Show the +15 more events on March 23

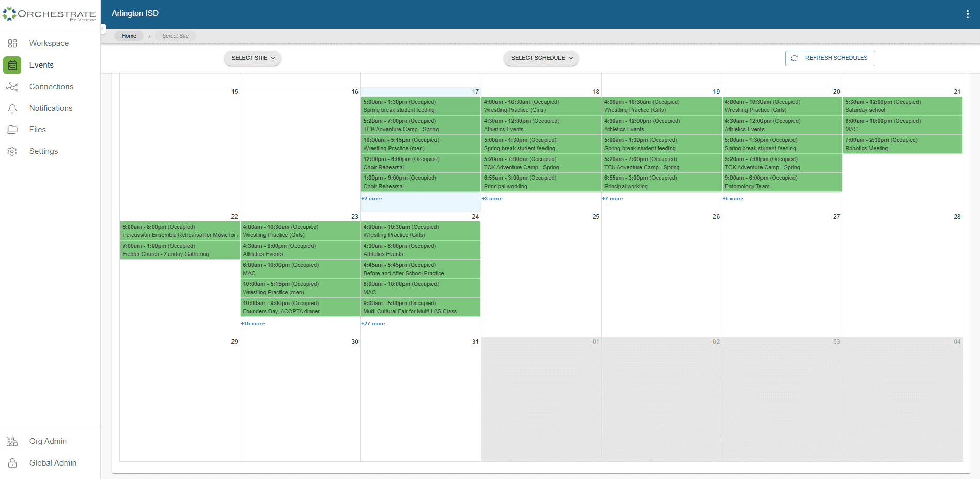coord(252,323)
